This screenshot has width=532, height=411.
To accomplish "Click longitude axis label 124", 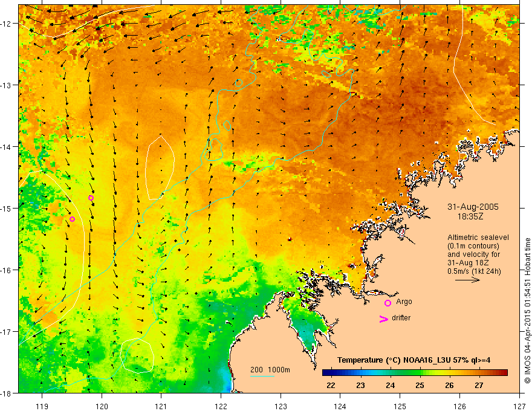I will [x=340, y=406].
